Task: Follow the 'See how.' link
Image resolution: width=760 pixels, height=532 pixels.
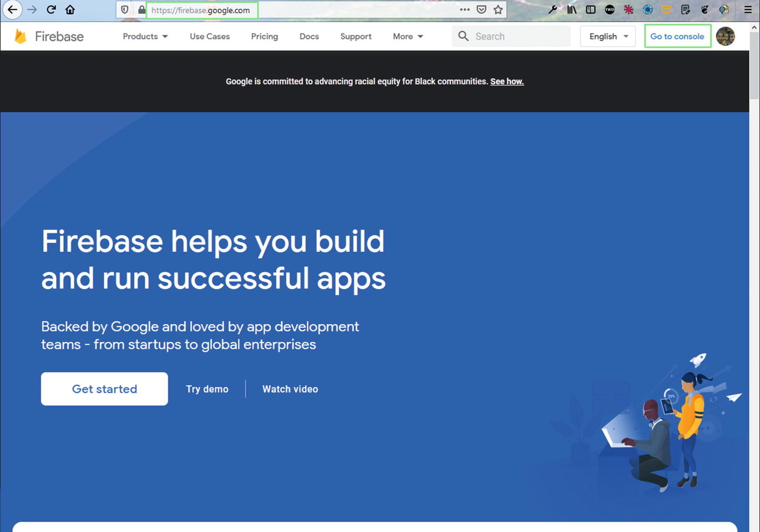Action: coord(507,82)
